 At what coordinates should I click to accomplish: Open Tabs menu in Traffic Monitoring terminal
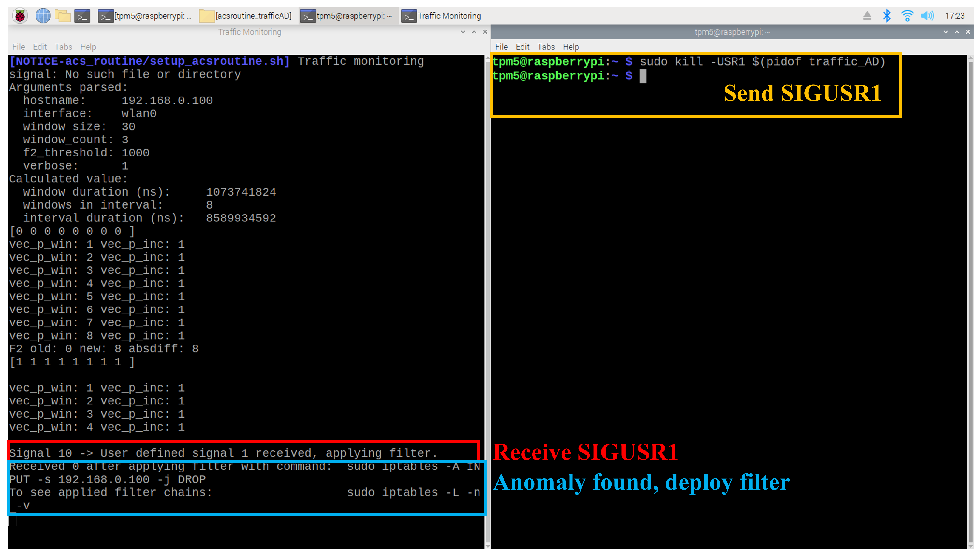pyautogui.click(x=63, y=47)
